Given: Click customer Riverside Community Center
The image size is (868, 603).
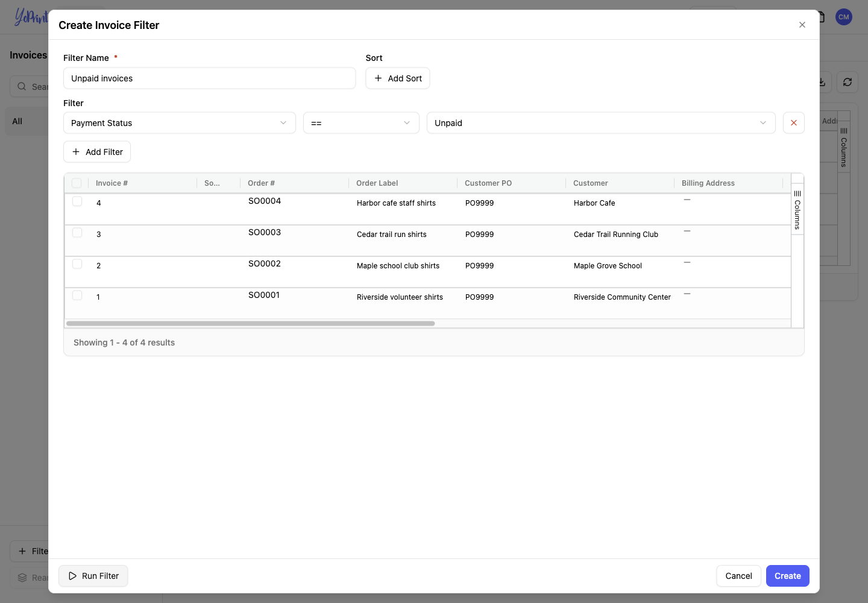Looking at the screenshot, I should [x=622, y=297].
